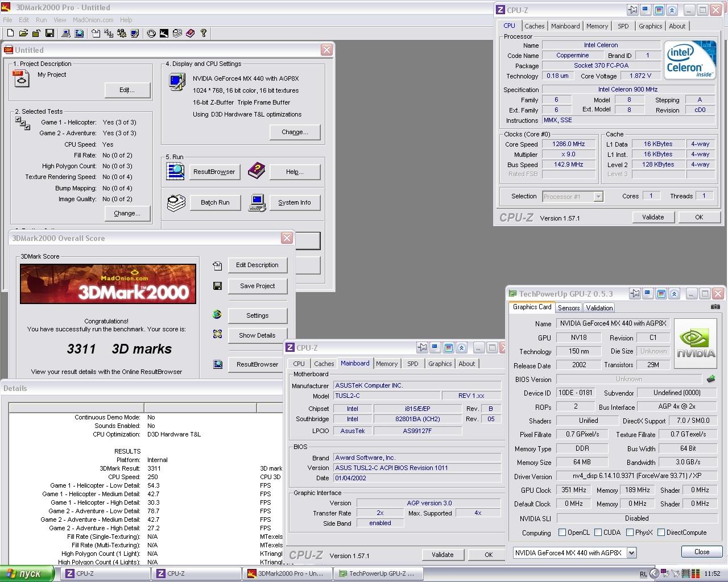
Task: Click the project file icon beside My Project
Action: tap(21, 78)
